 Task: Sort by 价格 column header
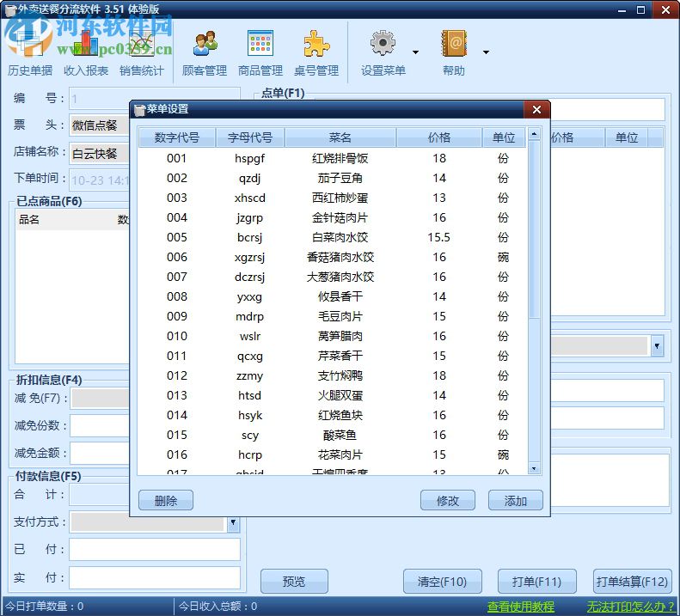(x=438, y=137)
